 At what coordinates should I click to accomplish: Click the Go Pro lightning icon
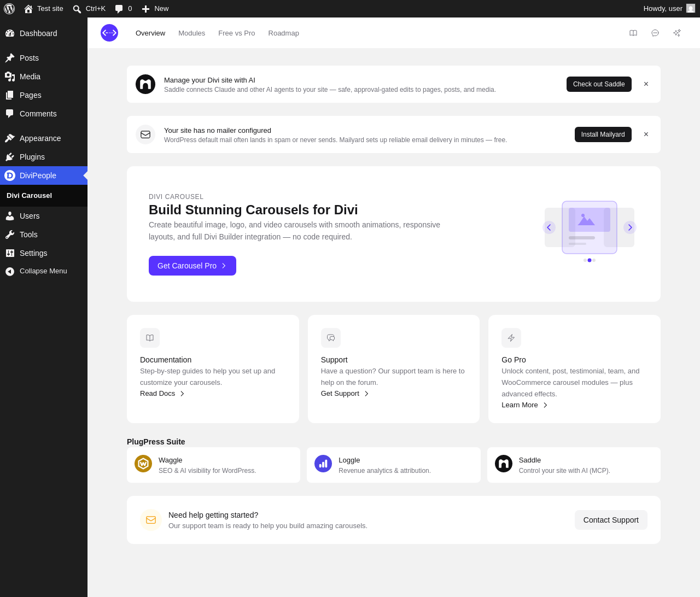(x=511, y=338)
